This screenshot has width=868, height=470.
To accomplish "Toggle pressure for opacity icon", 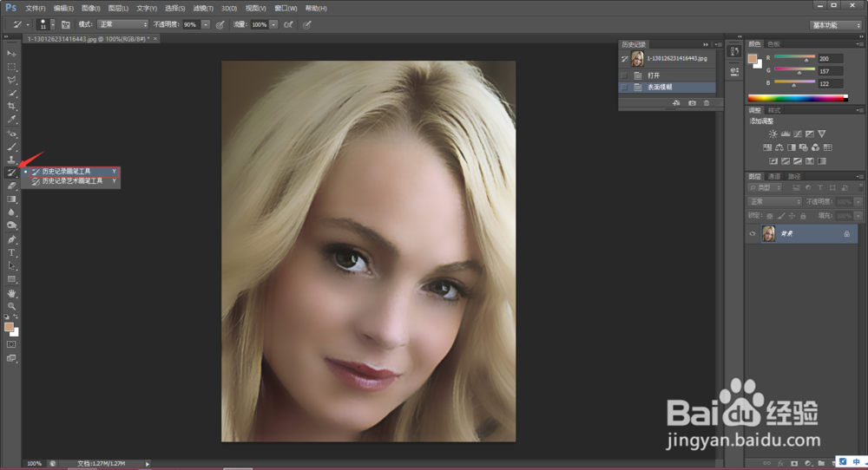I will [x=220, y=24].
